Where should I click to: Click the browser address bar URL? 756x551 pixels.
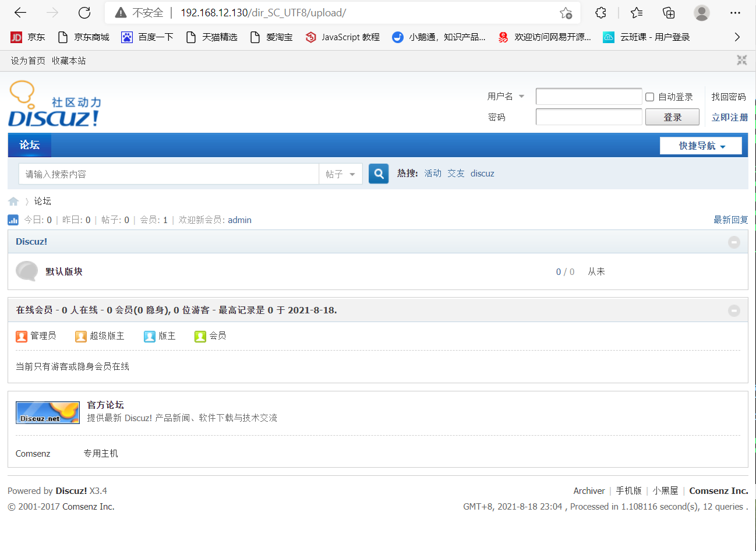coord(263,13)
